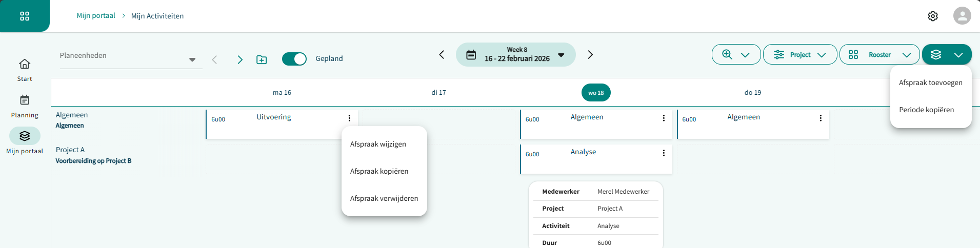Open options for the Uitvoering appointment
Viewport: 980px width, 248px height.
click(x=349, y=118)
